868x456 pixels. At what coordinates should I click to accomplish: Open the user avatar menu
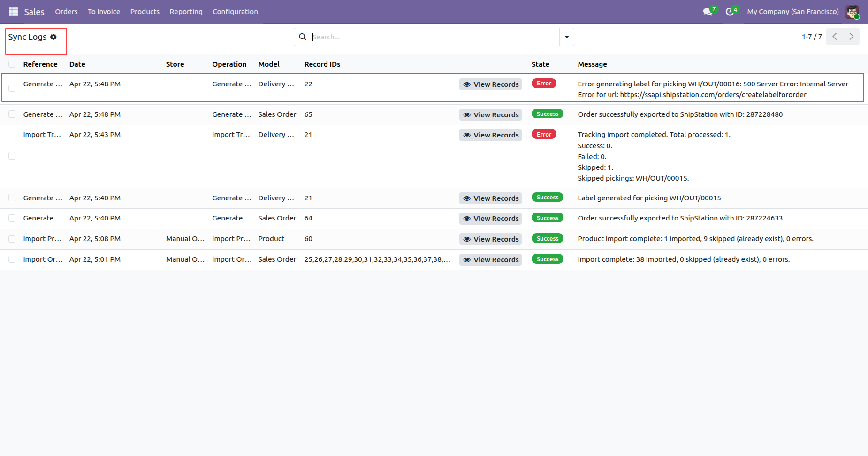852,12
